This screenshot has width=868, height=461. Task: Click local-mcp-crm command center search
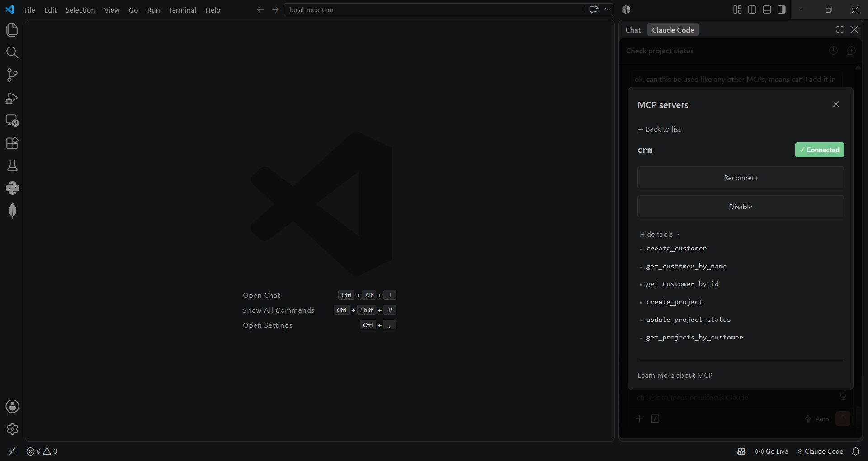434,9
